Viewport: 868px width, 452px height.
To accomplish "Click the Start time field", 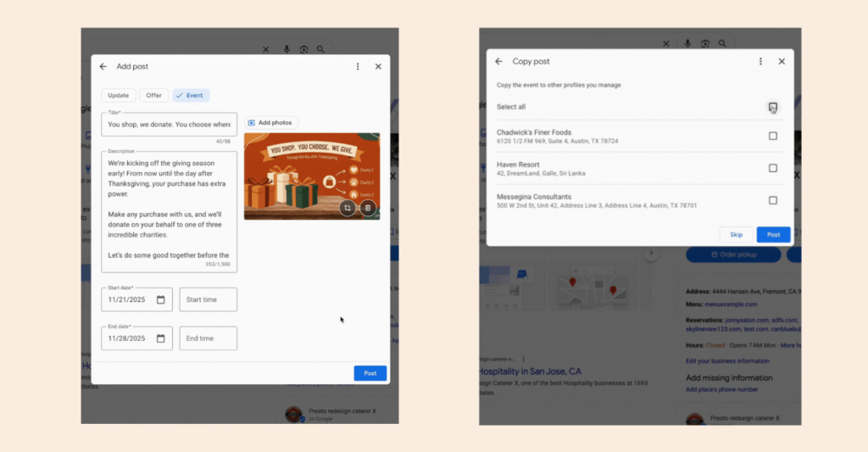I will click(209, 299).
